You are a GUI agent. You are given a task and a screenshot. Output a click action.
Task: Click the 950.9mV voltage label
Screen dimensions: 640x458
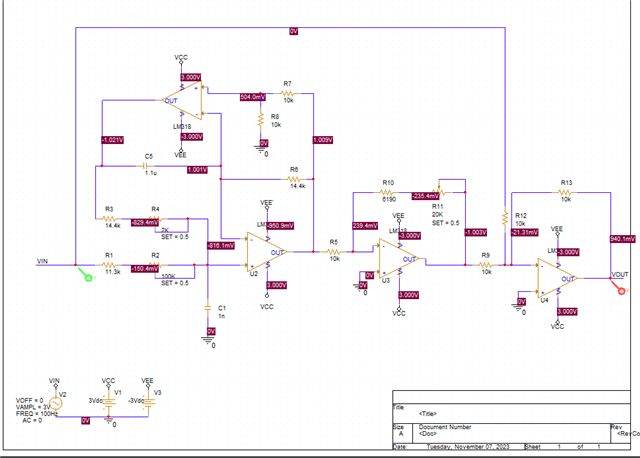pos(280,226)
